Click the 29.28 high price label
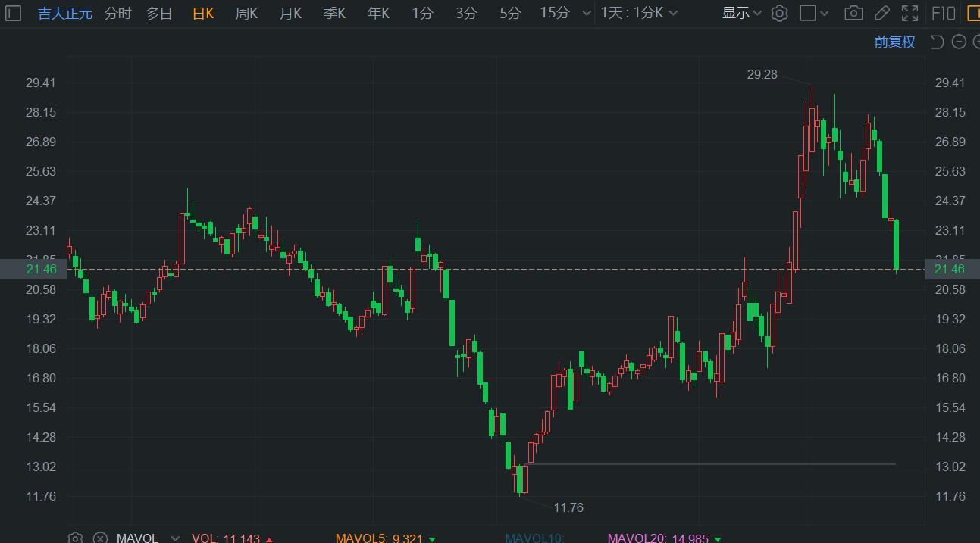 (762, 74)
